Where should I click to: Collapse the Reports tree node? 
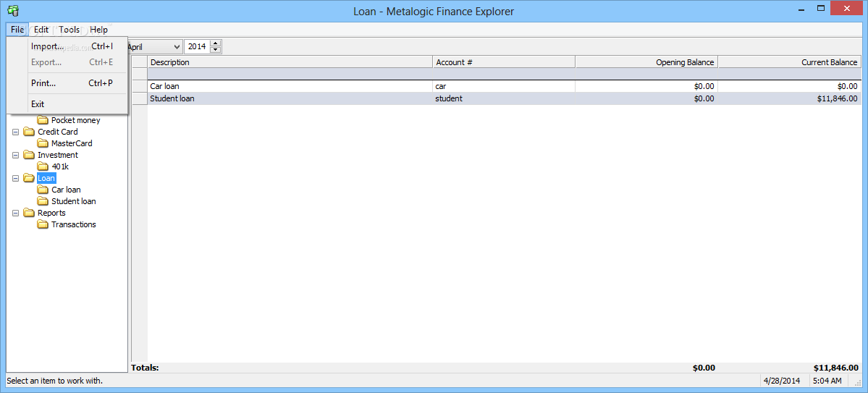(x=15, y=213)
